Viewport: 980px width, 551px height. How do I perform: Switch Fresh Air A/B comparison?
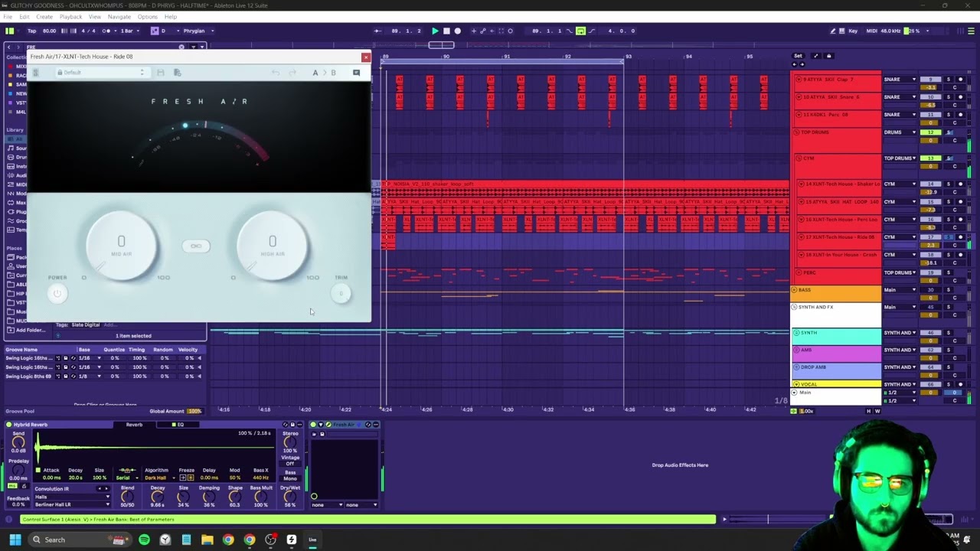coord(324,73)
